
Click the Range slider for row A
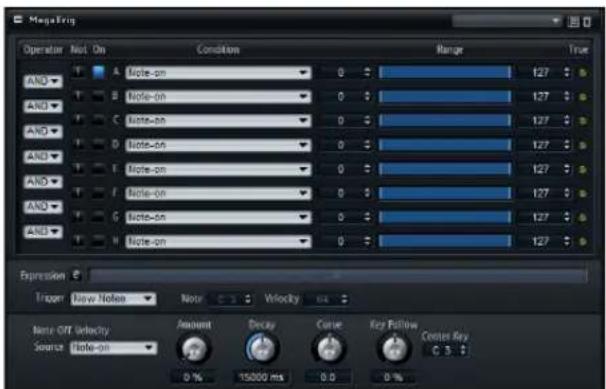point(445,73)
